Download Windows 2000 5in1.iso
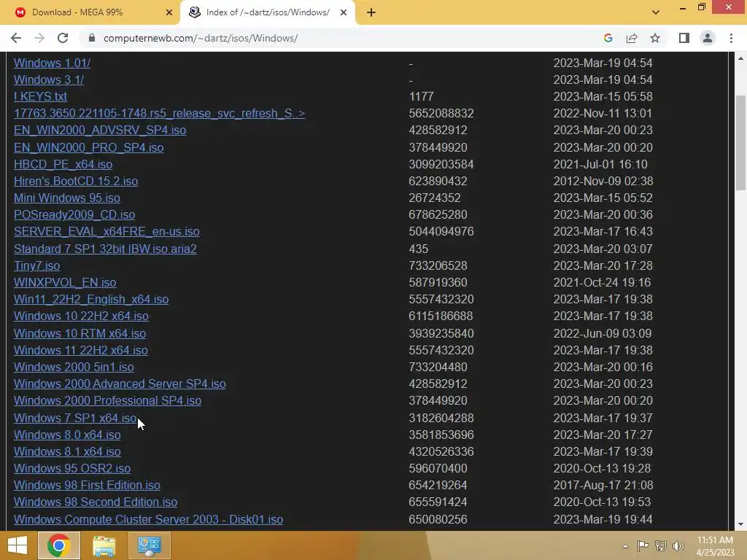The width and height of the screenshot is (747, 560). pyautogui.click(x=74, y=367)
